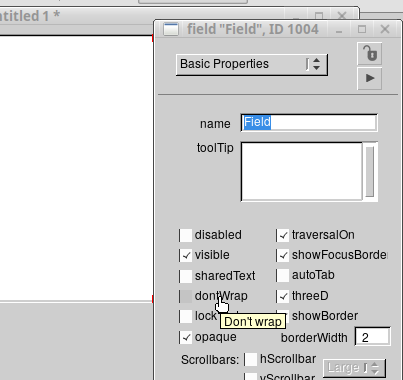The width and height of the screenshot is (403, 380).
Task: Enable the sharedText checkbox
Action: 186,276
